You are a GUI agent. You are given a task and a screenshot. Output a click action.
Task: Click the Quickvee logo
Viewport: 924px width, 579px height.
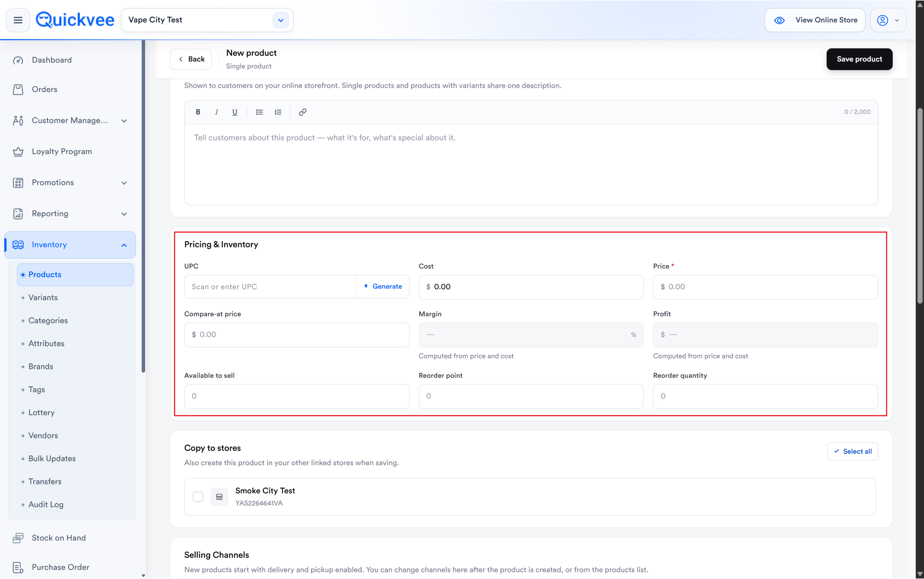(x=75, y=20)
